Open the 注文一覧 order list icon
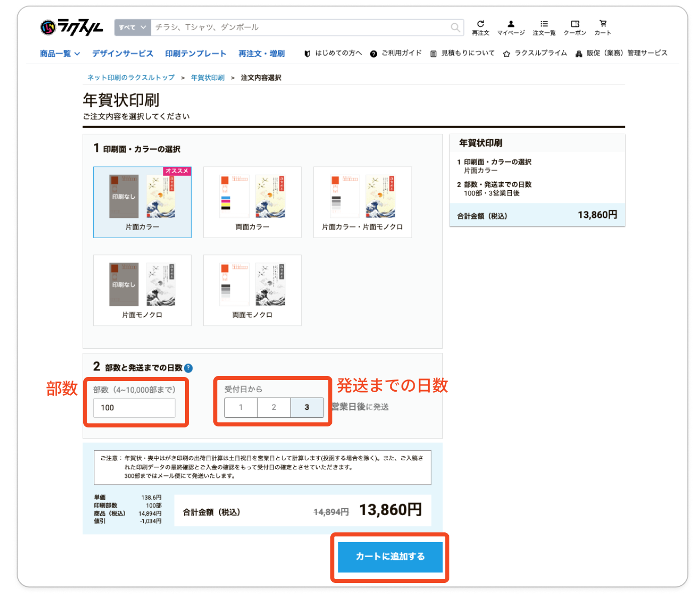 [544, 27]
